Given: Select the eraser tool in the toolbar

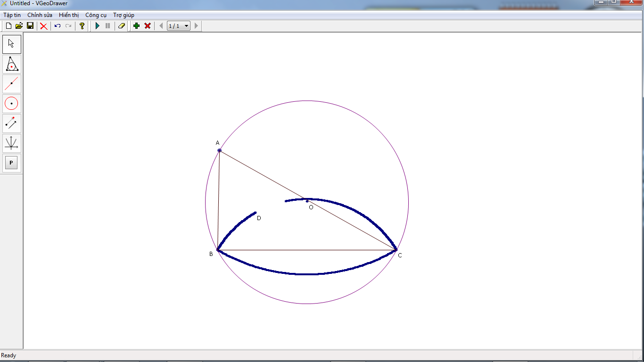Looking at the screenshot, I should (122, 26).
